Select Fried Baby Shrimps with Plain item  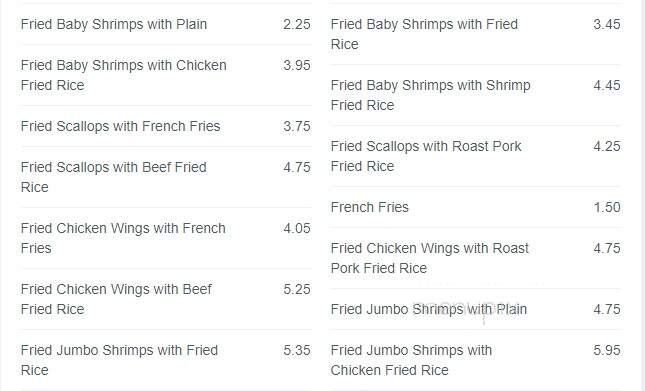[x=114, y=24]
